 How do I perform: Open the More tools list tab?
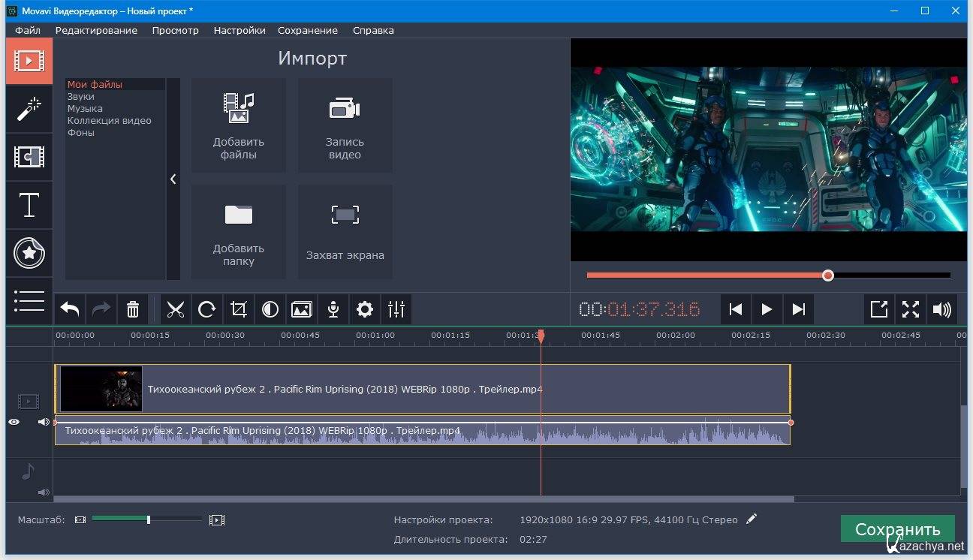(x=29, y=301)
